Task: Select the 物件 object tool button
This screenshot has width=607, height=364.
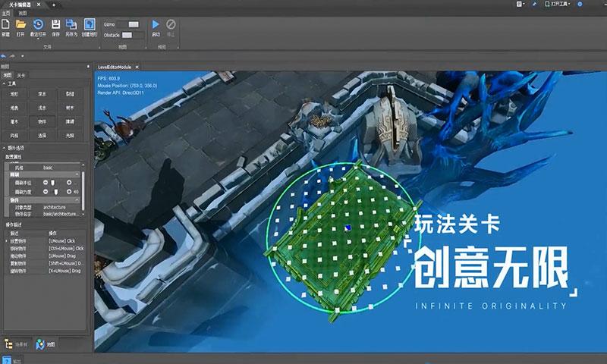Action: tap(42, 122)
